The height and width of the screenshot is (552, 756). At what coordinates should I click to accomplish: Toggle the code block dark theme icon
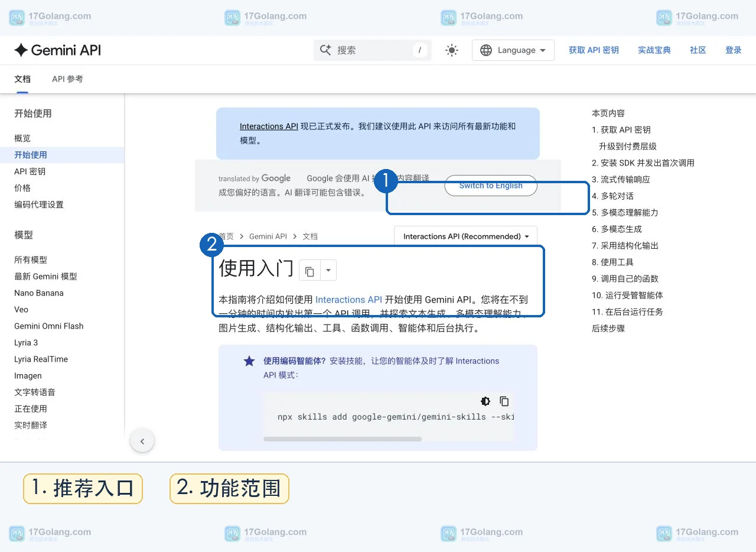(x=485, y=401)
